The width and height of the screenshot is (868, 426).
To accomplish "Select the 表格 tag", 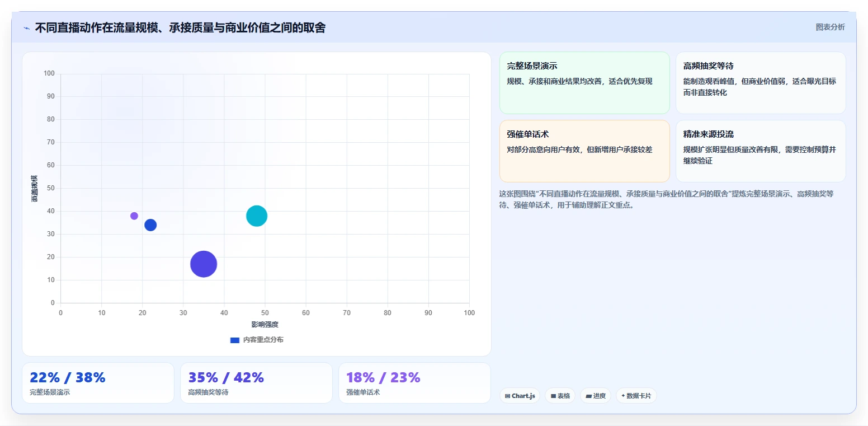I will 560,396.
